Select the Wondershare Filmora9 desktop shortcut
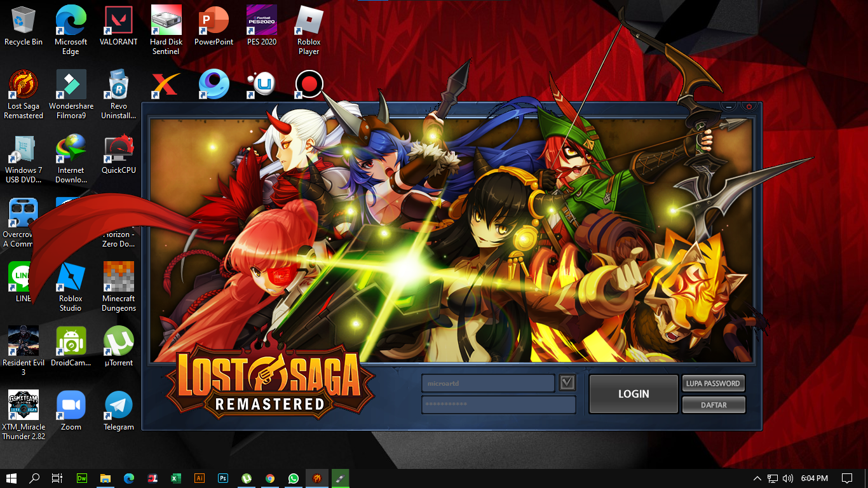The height and width of the screenshot is (488, 868). point(71,95)
